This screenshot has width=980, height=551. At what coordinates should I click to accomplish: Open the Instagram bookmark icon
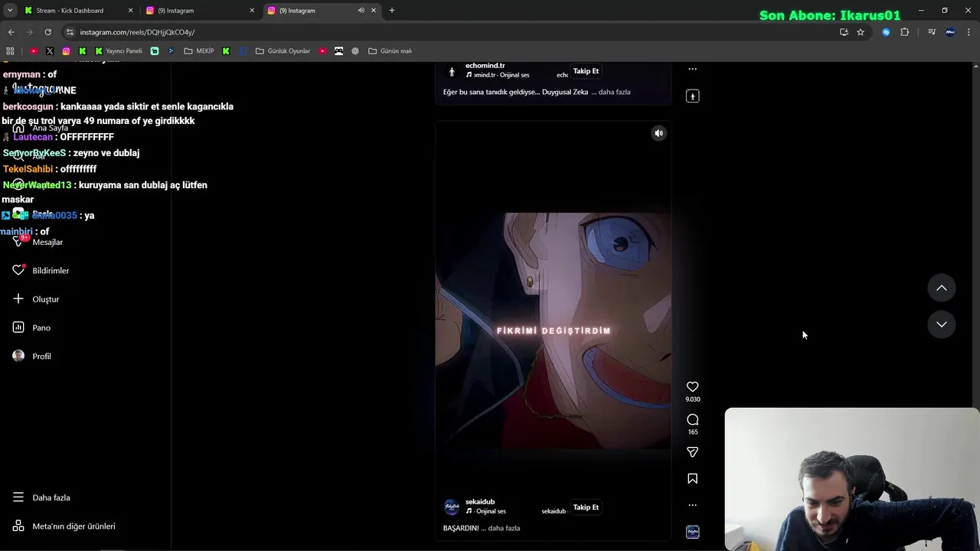pyautogui.click(x=67, y=51)
